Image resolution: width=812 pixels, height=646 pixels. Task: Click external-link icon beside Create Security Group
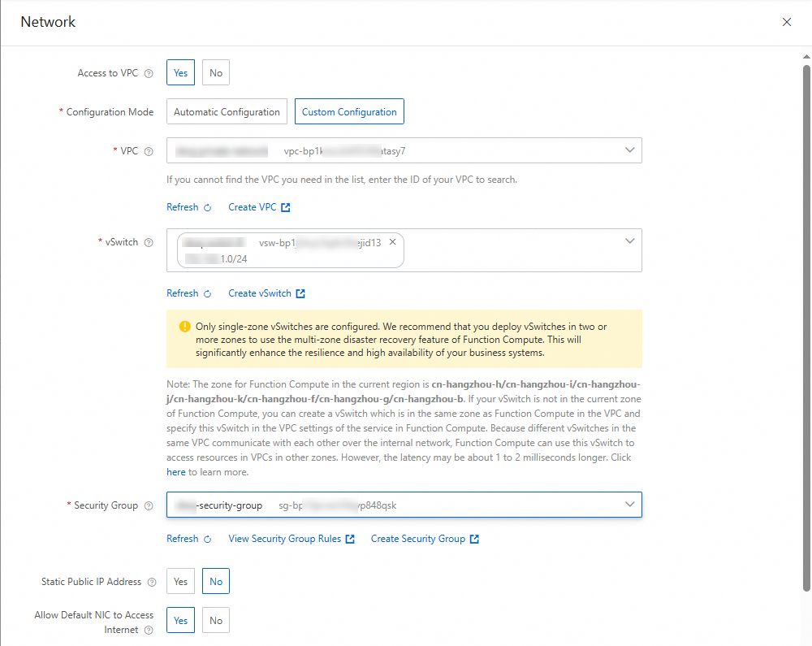point(474,540)
